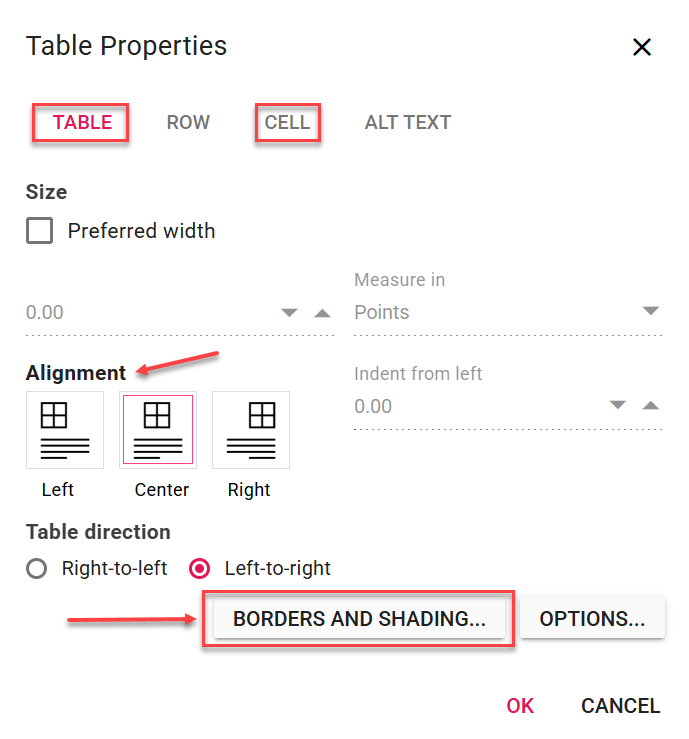Select Left table alignment icon
This screenshot has height=739, width=689.
(x=65, y=430)
